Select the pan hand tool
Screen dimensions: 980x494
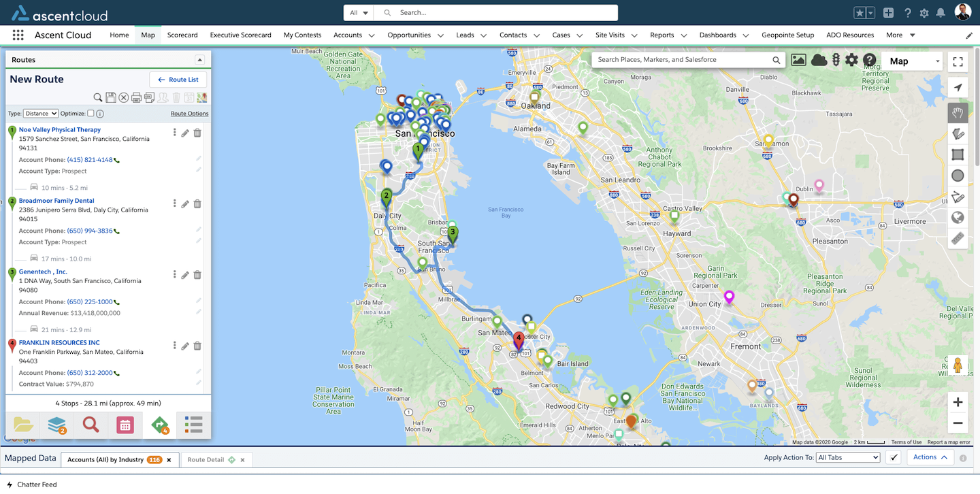tap(958, 113)
